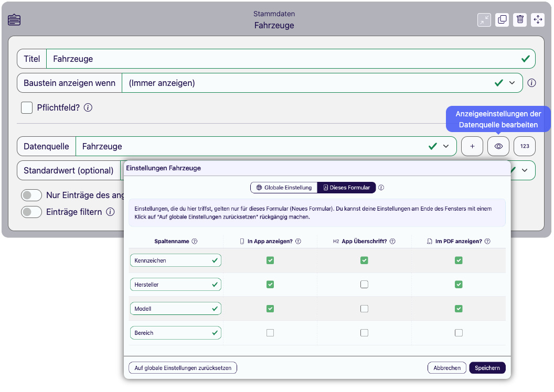Enable In App anzeigen for Bereich
Viewport: 554px width, 392px height.
tap(270, 333)
